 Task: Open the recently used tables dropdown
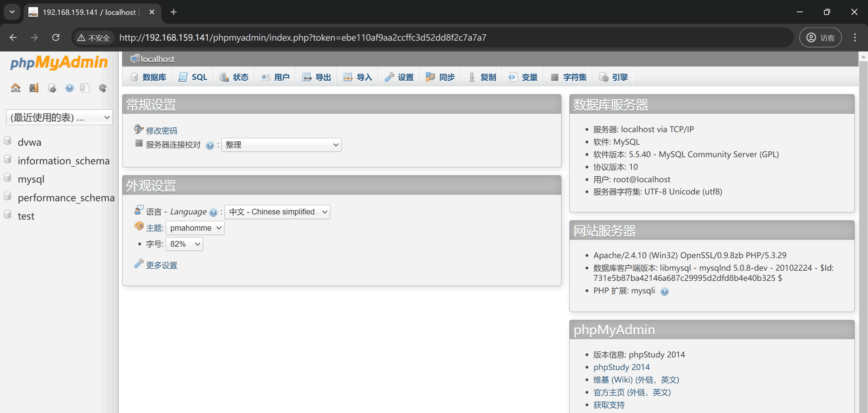point(59,117)
